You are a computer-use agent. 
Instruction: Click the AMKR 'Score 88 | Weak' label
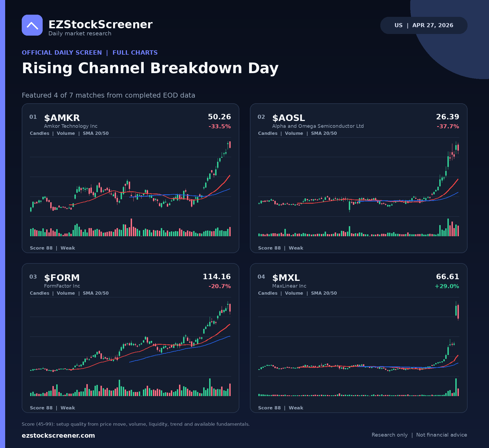click(x=52, y=248)
